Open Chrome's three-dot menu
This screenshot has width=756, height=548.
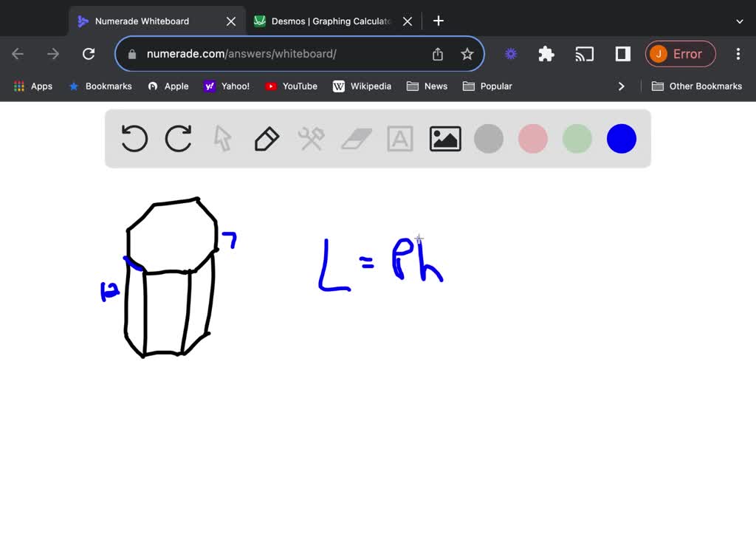(738, 53)
